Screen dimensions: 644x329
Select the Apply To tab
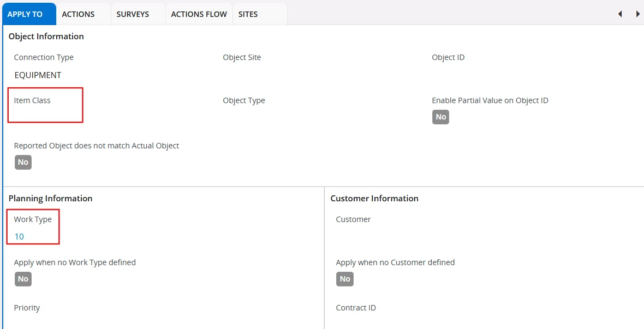click(x=25, y=14)
